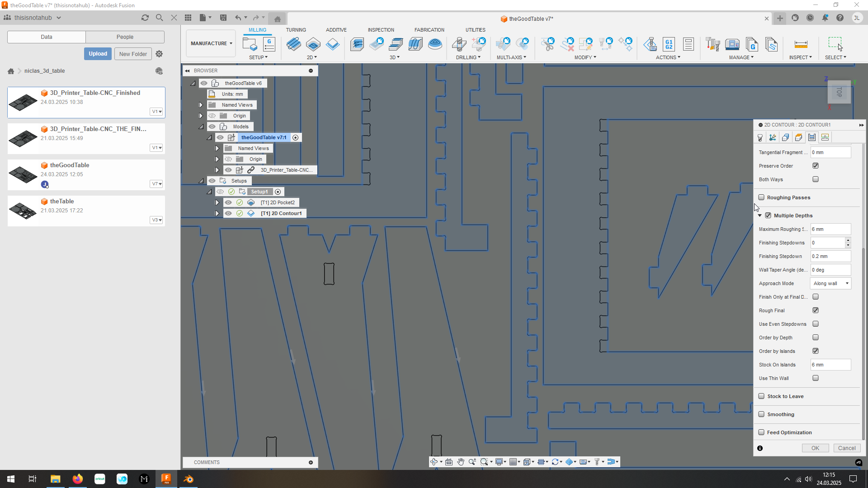Switch to the People tab
868x488 pixels.
[x=125, y=37]
